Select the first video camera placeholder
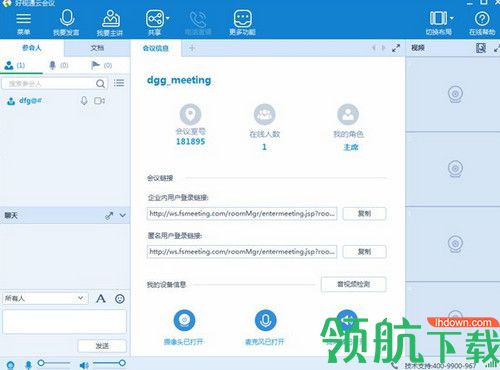 (x=455, y=94)
